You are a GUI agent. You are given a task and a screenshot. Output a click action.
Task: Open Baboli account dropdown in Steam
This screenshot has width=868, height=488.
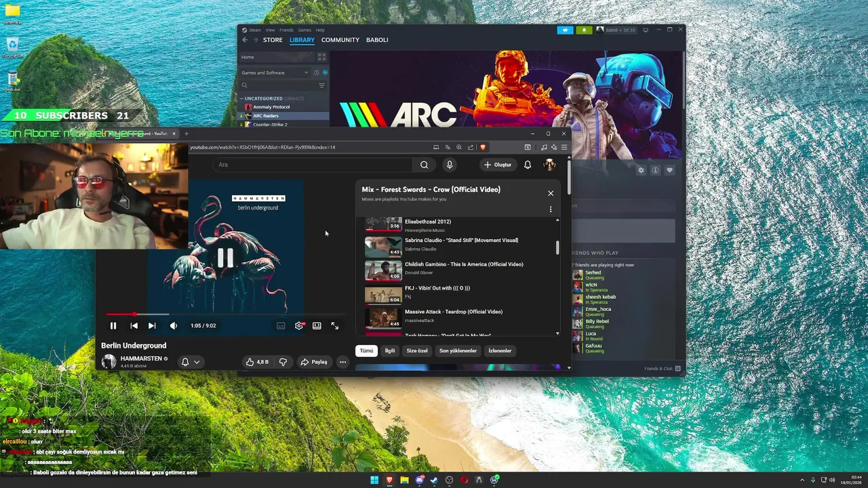pyautogui.click(x=616, y=30)
